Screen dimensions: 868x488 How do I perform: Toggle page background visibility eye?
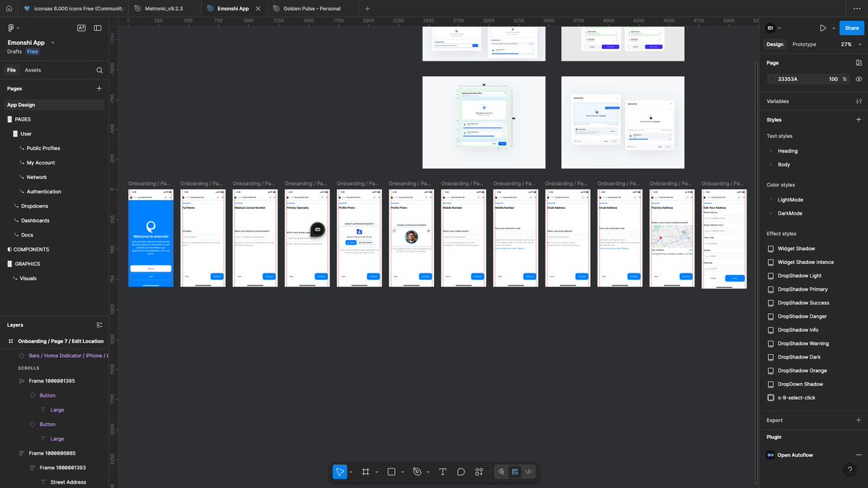(x=859, y=79)
